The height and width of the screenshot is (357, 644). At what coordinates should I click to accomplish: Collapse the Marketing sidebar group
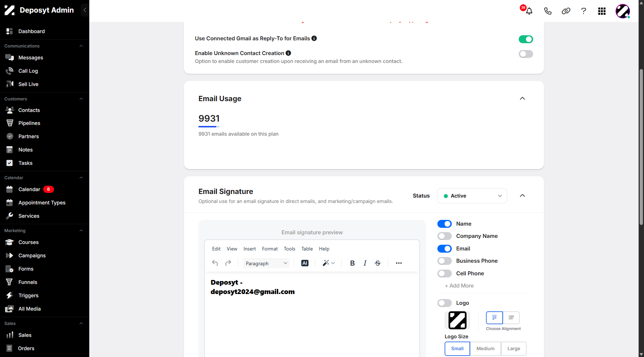(81, 231)
